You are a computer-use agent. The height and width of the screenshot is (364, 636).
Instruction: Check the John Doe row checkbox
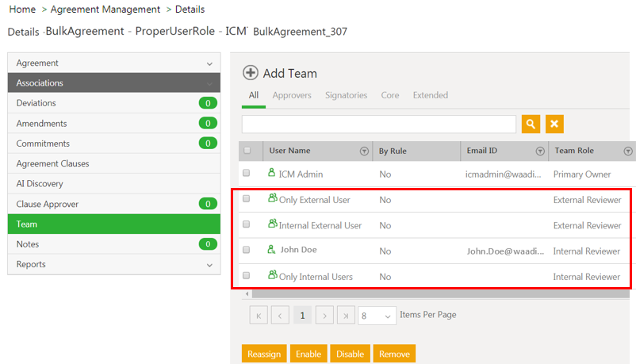(x=247, y=251)
